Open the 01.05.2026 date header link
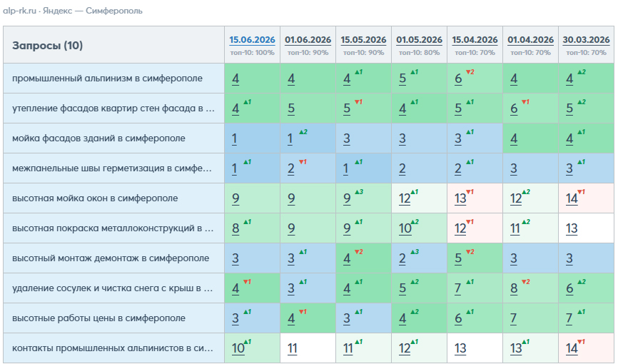The image size is (618, 364). [x=419, y=40]
